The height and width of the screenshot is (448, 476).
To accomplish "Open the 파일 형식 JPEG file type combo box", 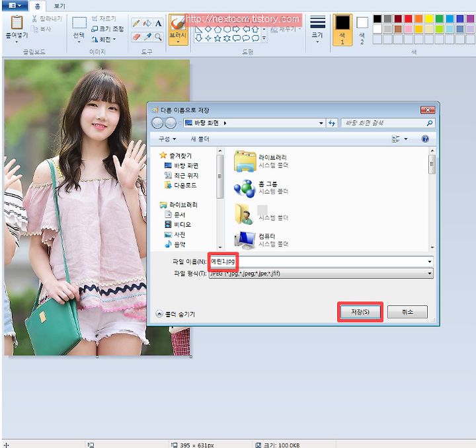I will 321,274.
